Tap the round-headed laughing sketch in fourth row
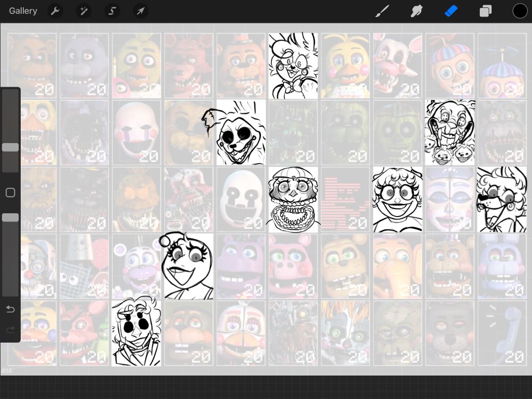 (189, 267)
